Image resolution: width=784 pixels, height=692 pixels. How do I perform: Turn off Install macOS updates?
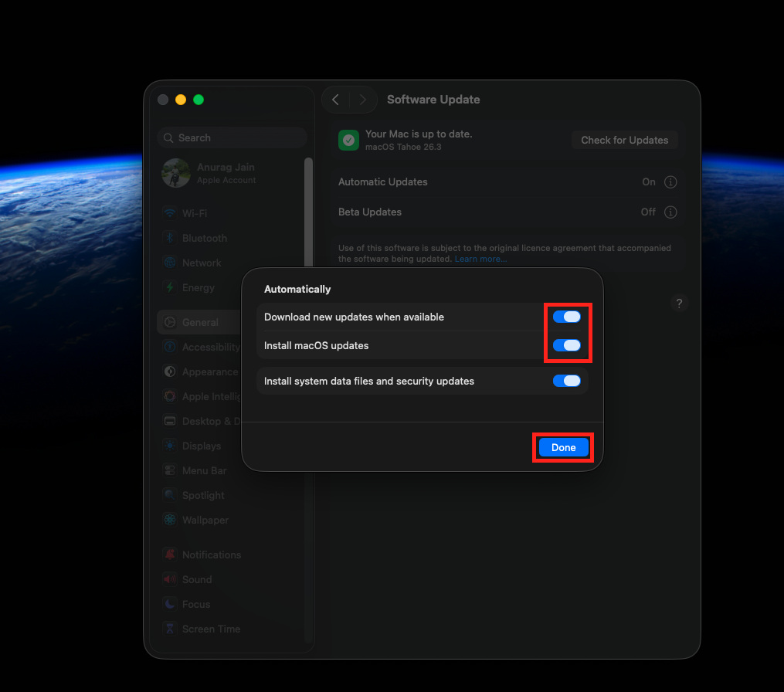pyautogui.click(x=567, y=345)
